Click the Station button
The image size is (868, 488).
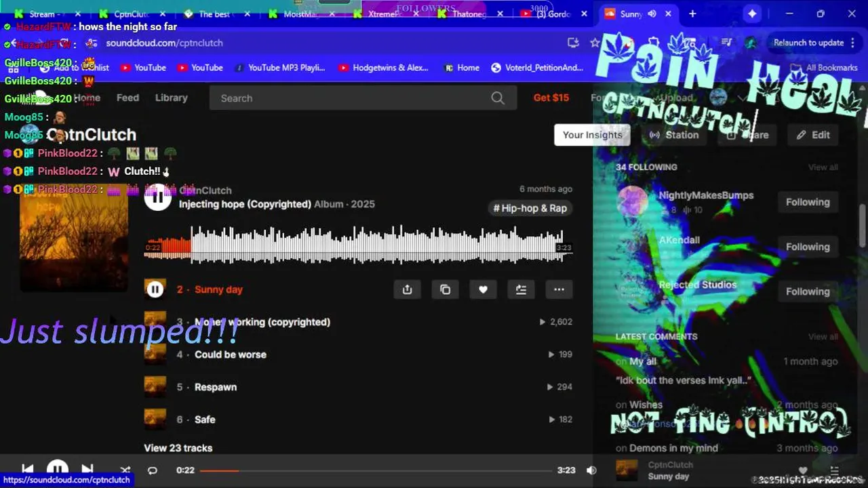[674, 135]
